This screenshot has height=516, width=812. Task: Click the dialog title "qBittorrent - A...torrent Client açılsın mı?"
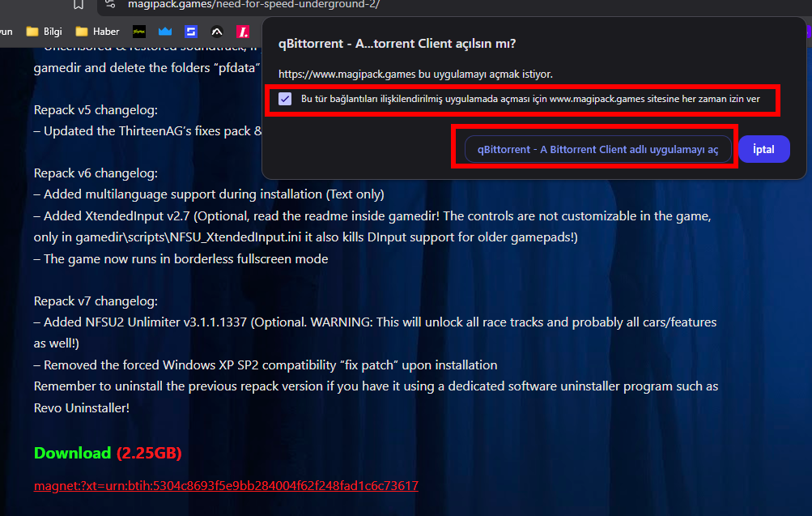397,44
